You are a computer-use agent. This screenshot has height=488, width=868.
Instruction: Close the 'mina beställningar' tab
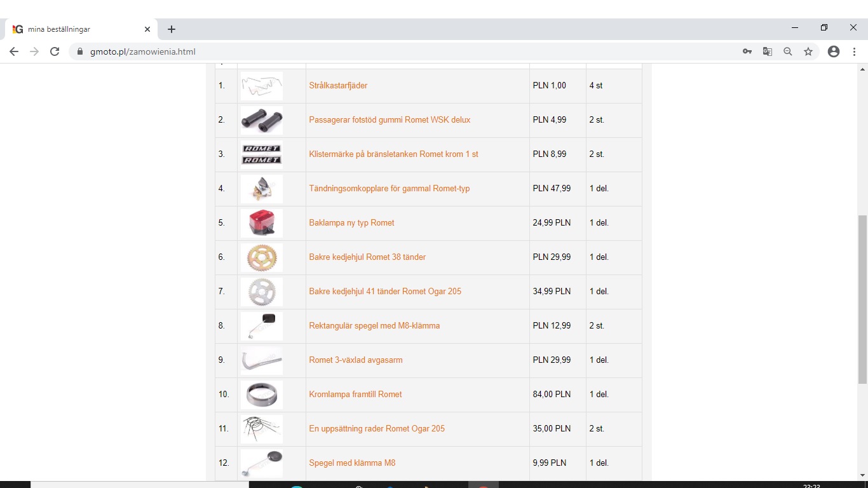[x=147, y=29]
